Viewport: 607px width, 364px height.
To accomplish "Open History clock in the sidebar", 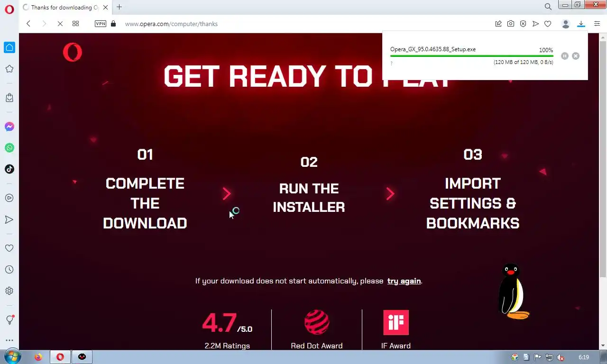I will coord(9,270).
